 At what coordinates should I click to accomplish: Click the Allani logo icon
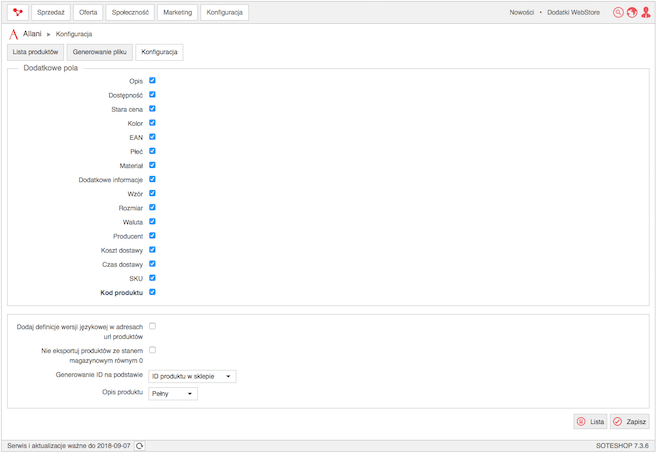point(13,34)
